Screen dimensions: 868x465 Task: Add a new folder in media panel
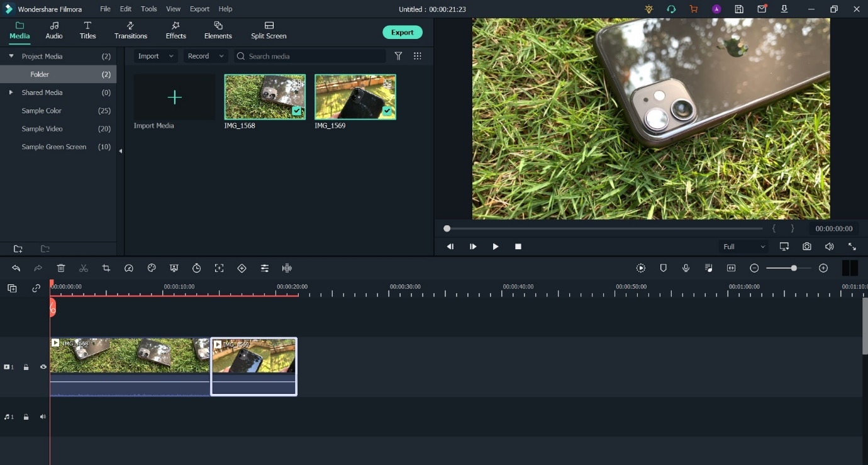point(18,249)
